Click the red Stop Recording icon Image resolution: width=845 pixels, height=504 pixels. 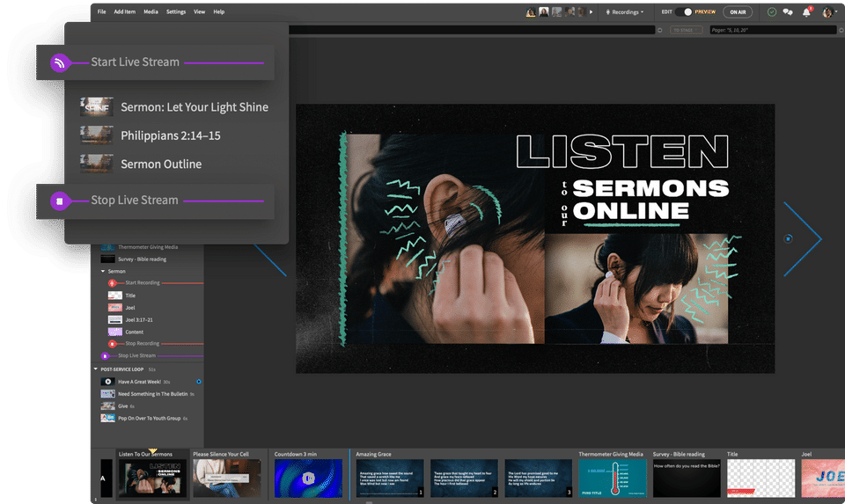112,343
